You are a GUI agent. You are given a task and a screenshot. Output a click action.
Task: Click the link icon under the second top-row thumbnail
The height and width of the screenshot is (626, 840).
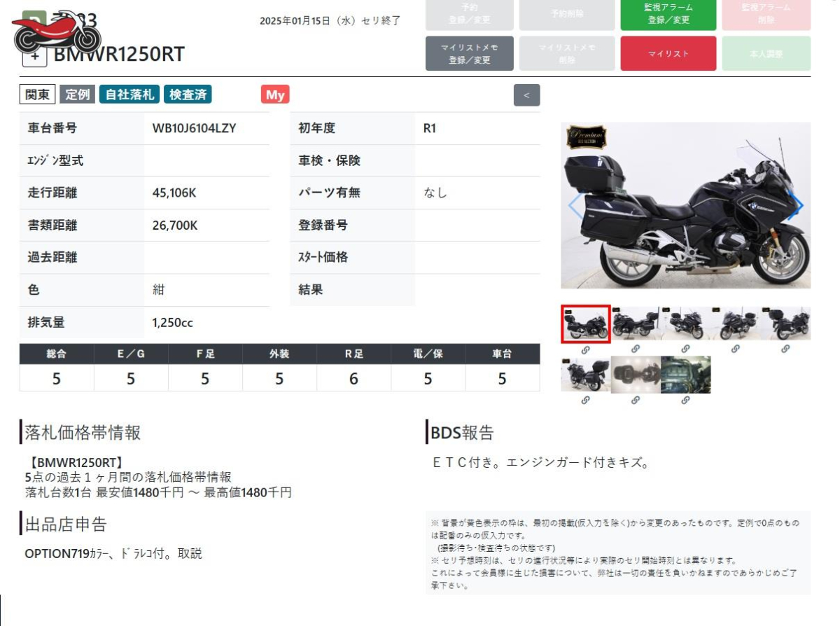tap(636, 349)
